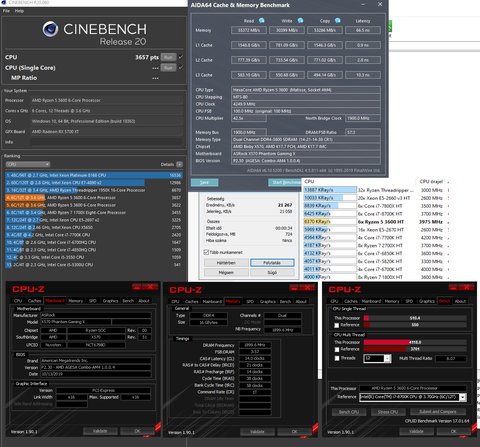Click the Cinebench title bar app icon
This screenshot has height=447, width=480.
pyautogui.click(x=4, y=2)
